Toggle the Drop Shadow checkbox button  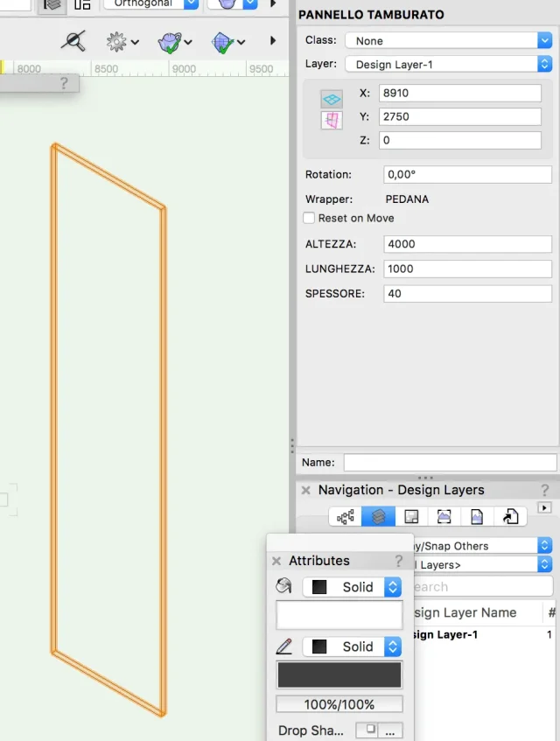tap(367, 731)
